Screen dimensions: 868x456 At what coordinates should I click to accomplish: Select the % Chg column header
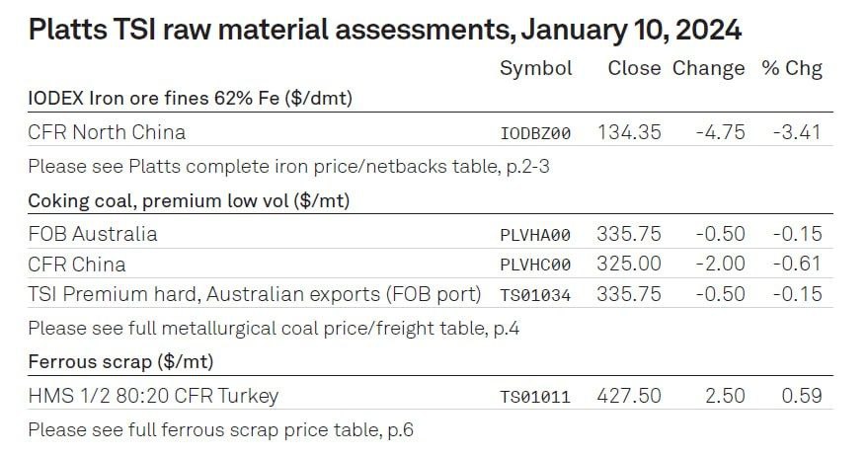pyautogui.click(x=792, y=69)
